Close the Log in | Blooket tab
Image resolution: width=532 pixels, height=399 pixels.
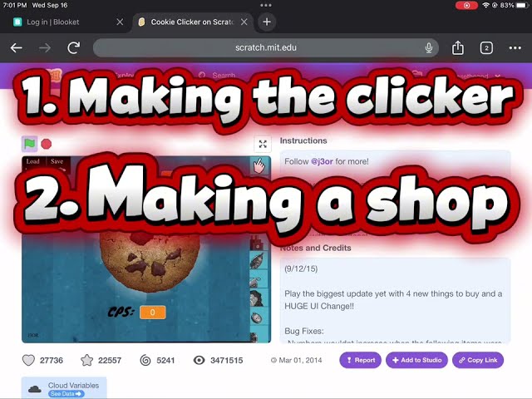120,22
